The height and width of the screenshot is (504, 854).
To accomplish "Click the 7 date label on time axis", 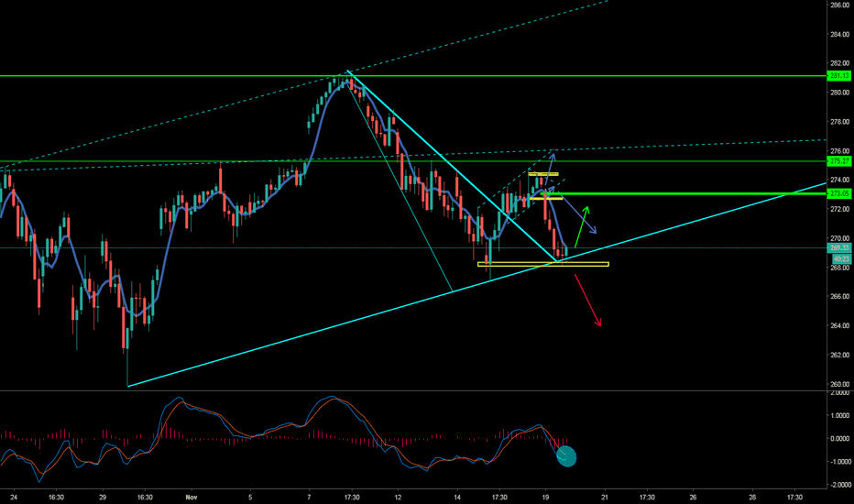I will 309,497.
